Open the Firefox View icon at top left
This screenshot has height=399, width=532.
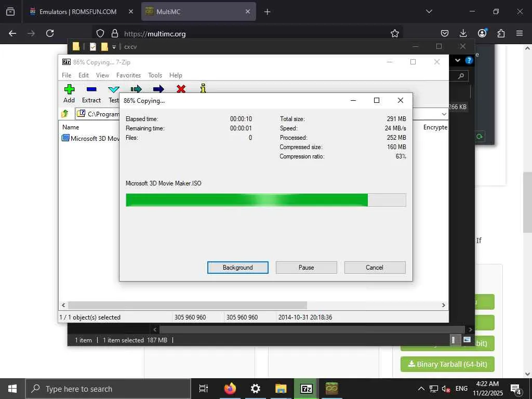[x=10, y=11]
